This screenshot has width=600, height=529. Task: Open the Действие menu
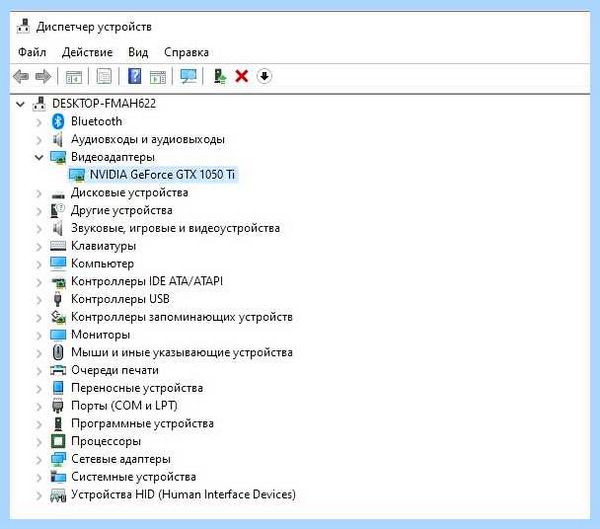pos(87,52)
